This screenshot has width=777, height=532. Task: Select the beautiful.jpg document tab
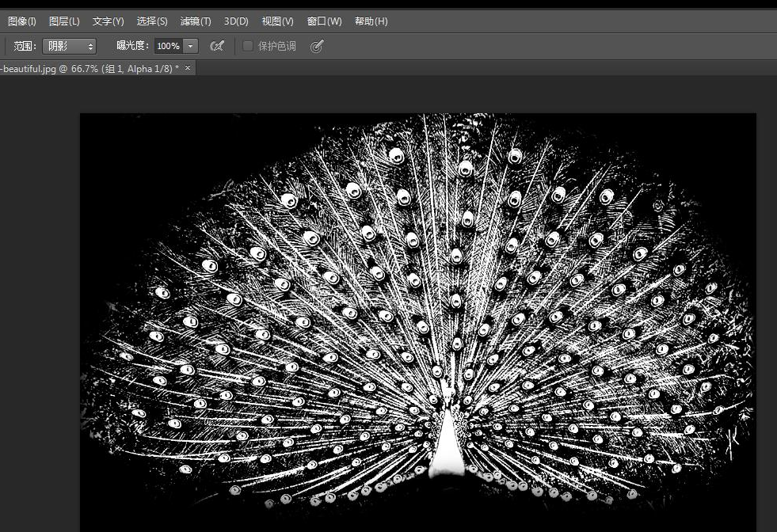[87, 69]
